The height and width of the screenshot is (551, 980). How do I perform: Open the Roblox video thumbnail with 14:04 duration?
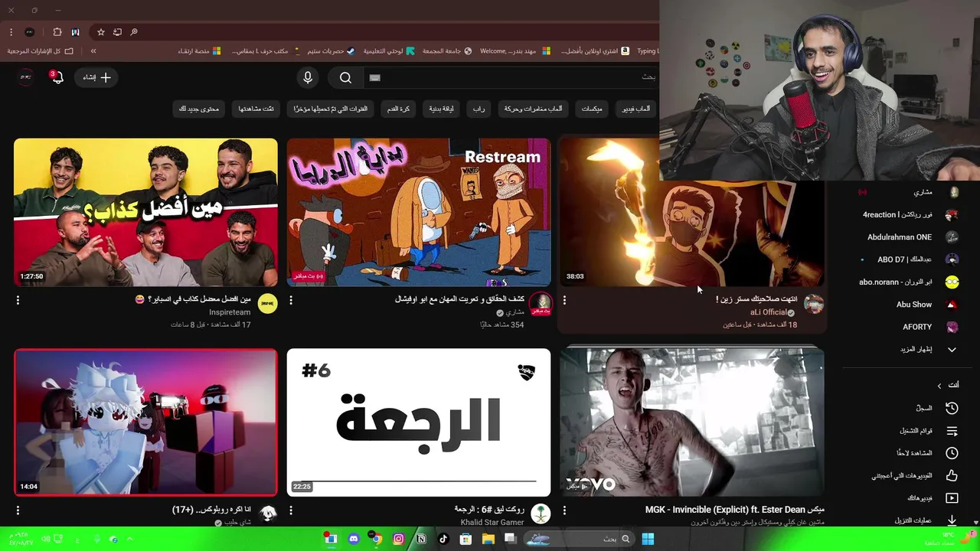point(145,422)
